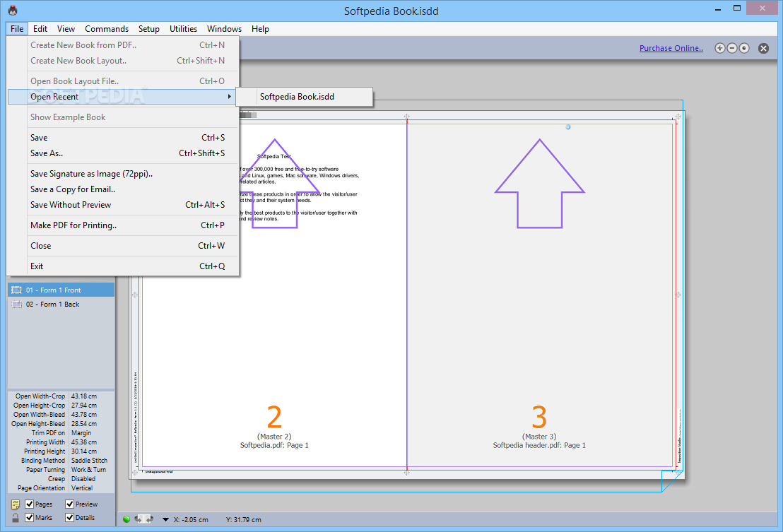Click the registration mark at bottom center fold
Image resolution: width=783 pixels, height=532 pixels.
click(x=407, y=472)
